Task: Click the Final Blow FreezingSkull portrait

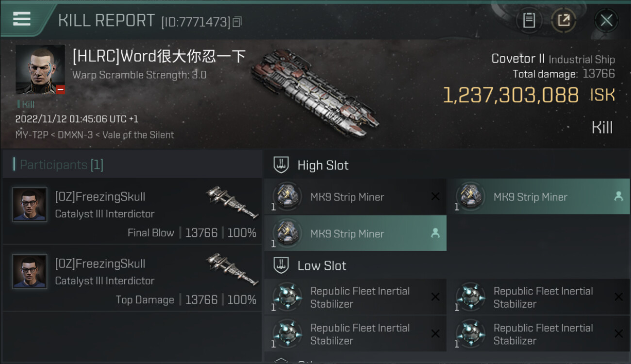Action: (30, 205)
